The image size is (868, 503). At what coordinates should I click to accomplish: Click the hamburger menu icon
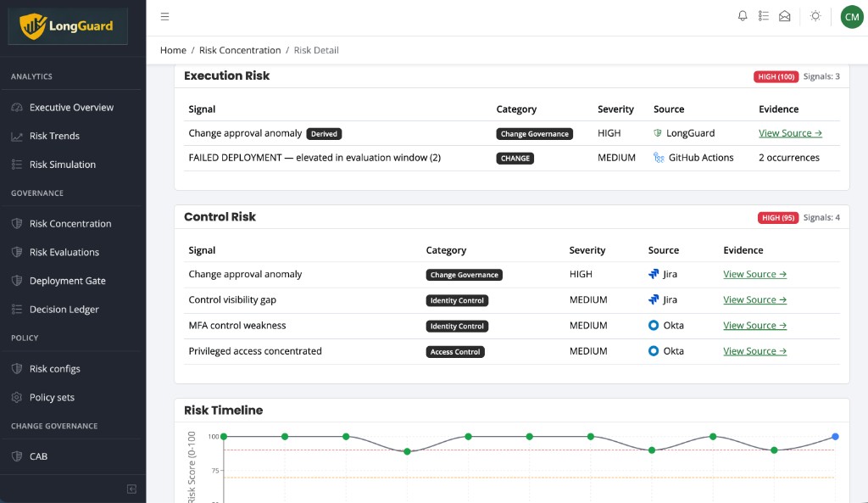(164, 16)
